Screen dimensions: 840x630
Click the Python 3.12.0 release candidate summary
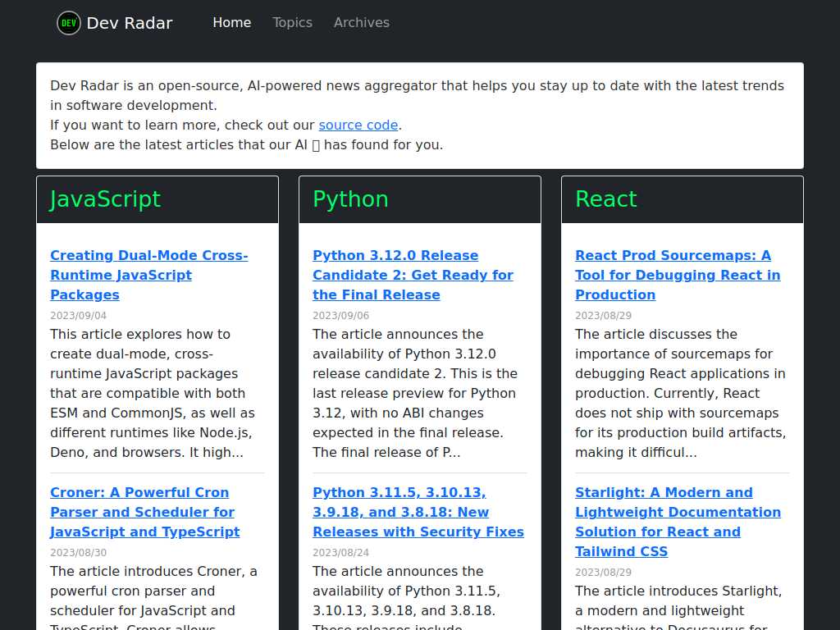coord(415,393)
